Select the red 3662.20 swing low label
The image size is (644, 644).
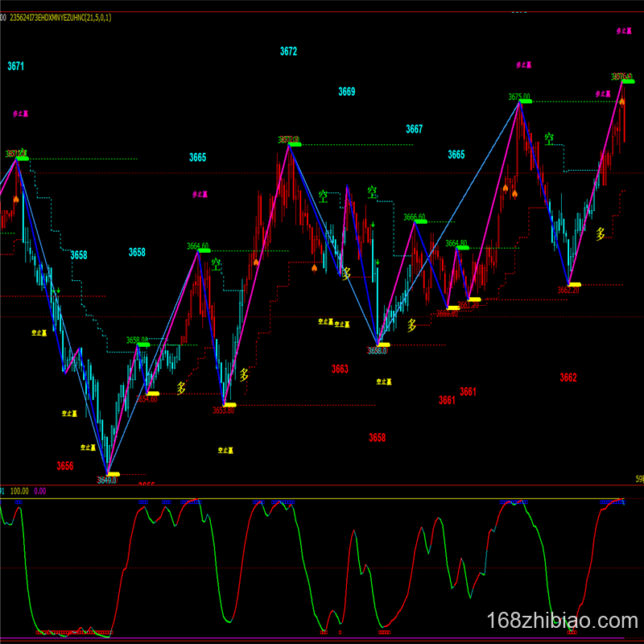[x=568, y=290]
